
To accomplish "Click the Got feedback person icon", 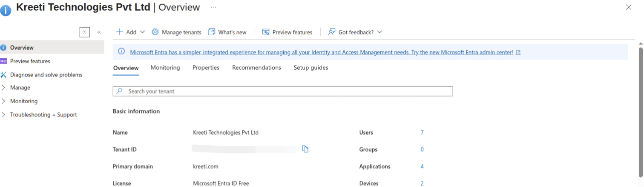I will point(332,32).
